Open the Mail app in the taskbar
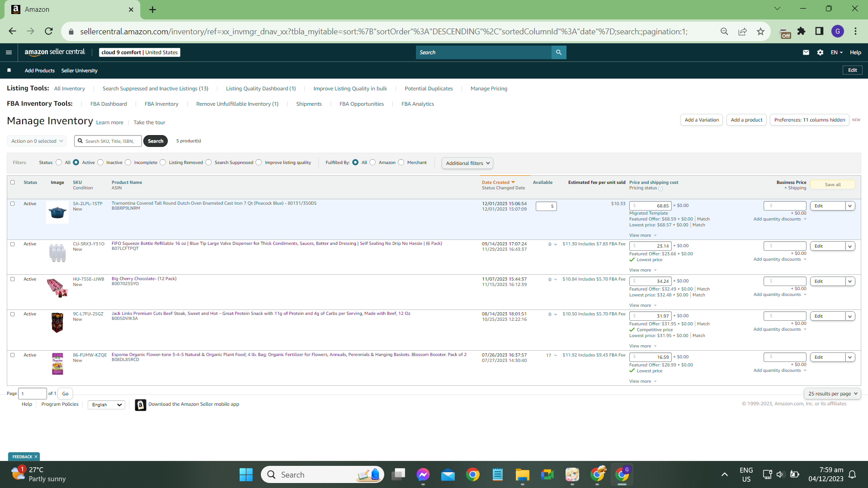 (x=448, y=474)
